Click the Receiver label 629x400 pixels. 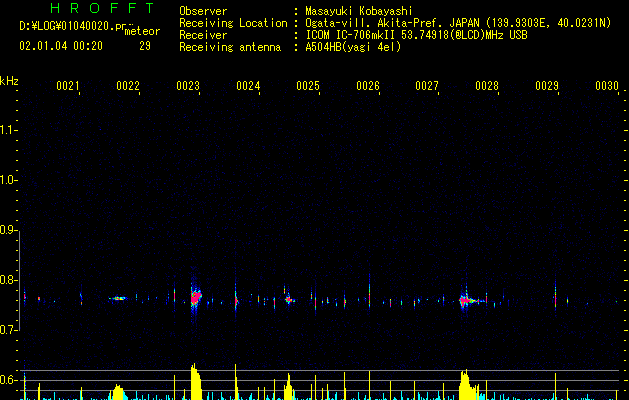click(203, 35)
